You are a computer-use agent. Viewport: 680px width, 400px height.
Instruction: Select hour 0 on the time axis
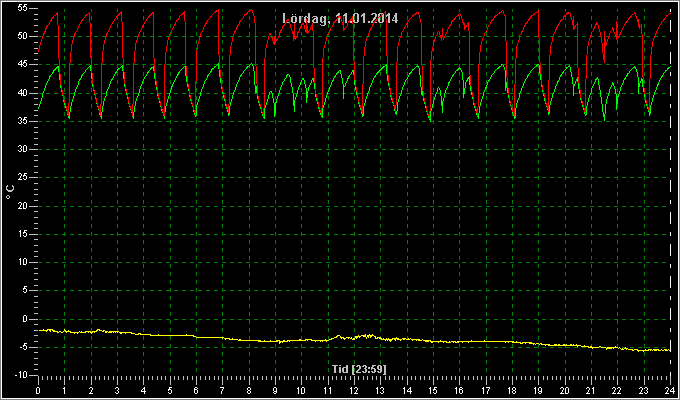38,389
